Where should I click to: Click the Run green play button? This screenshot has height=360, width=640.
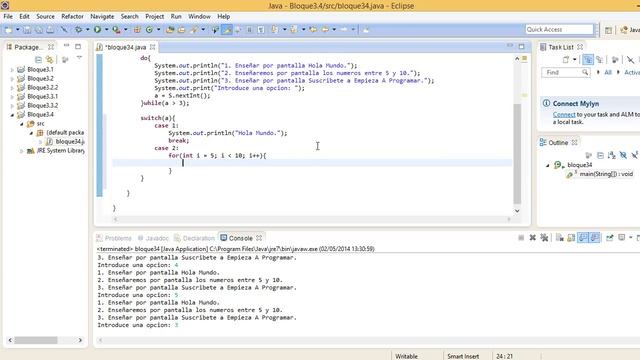tap(97, 29)
